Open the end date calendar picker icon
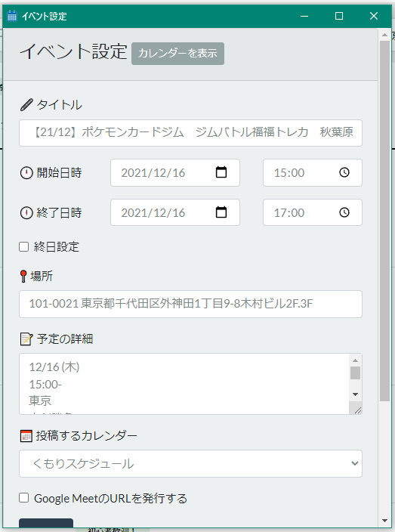 (221, 212)
